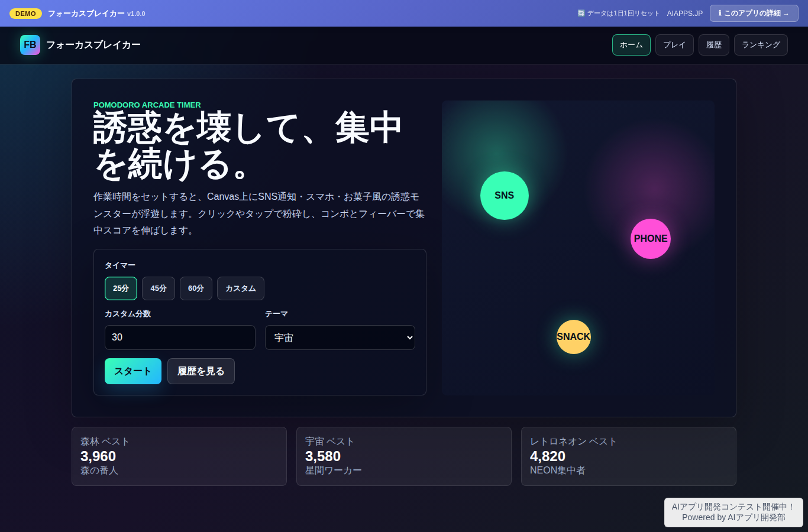The image size is (808, 532).
Task: Select the 45分 timer option
Action: 159,288
